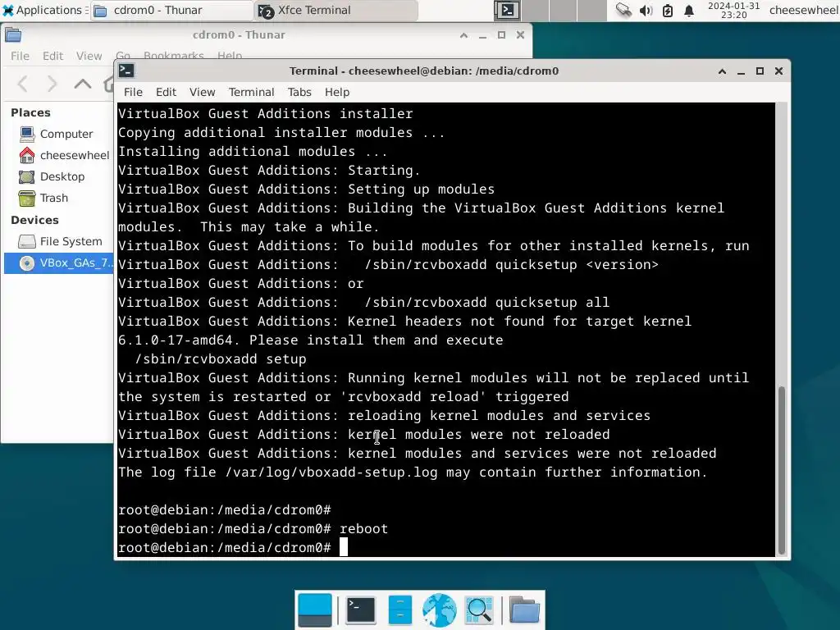
Task: Click the '/var/log/vboxadd-setup.log' path text
Action: click(331, 472)
